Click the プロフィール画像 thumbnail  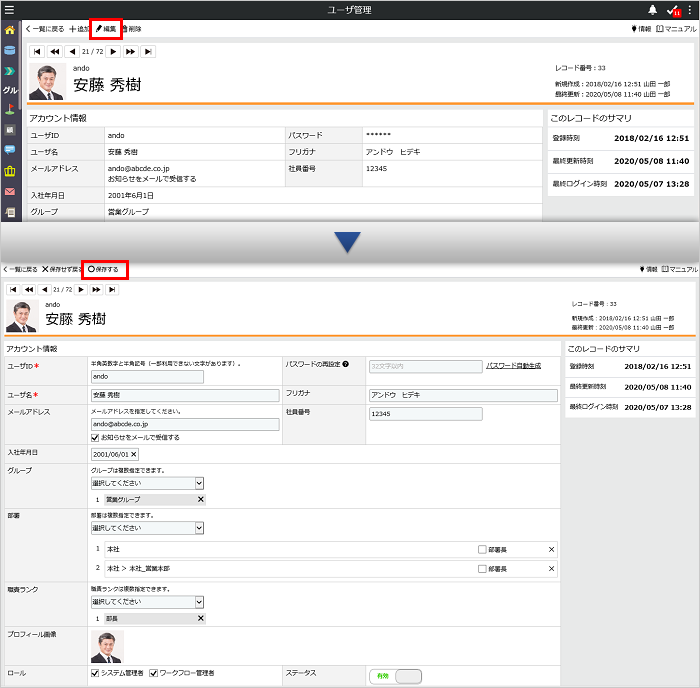tap(107, 647)
